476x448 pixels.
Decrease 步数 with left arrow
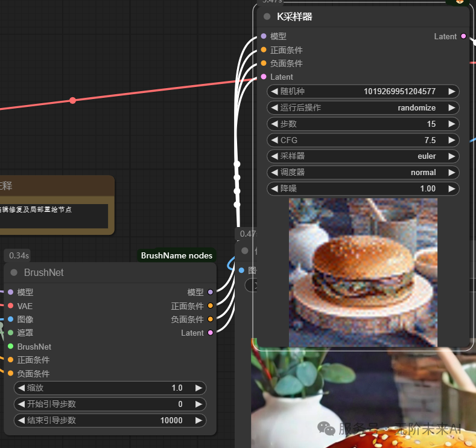[274, 124]
